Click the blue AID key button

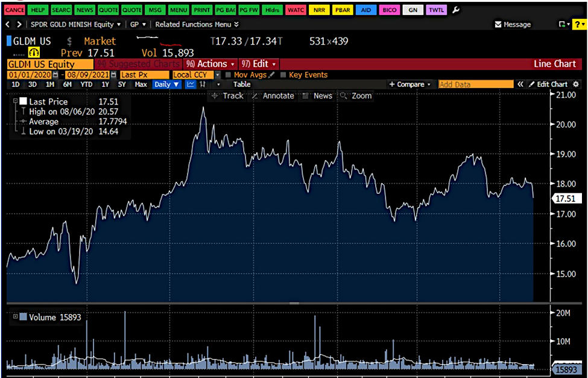(366, 10)
